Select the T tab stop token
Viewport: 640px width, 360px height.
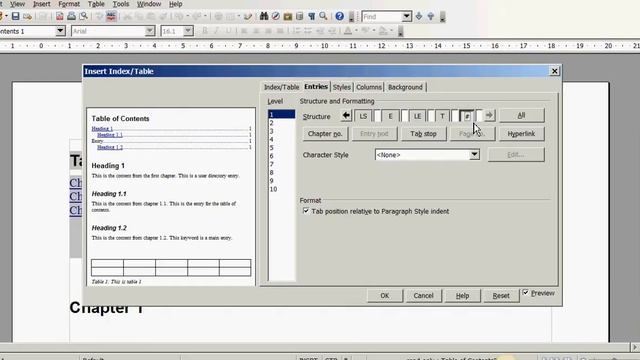(442, 116)
